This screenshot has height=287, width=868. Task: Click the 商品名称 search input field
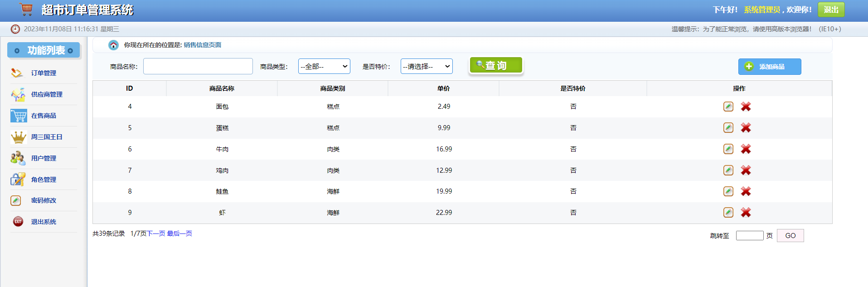coord(198,66)
